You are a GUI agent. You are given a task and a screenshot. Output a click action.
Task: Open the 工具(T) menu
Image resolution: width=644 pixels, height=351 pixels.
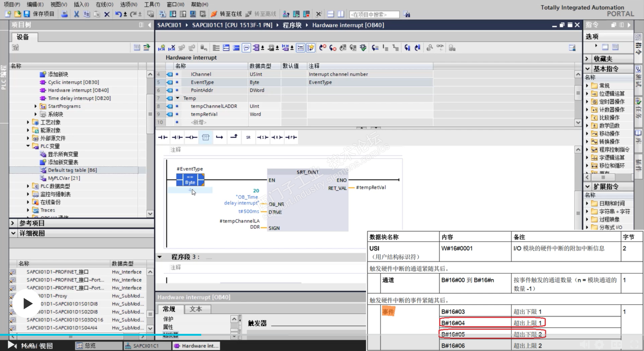(152, 4)
